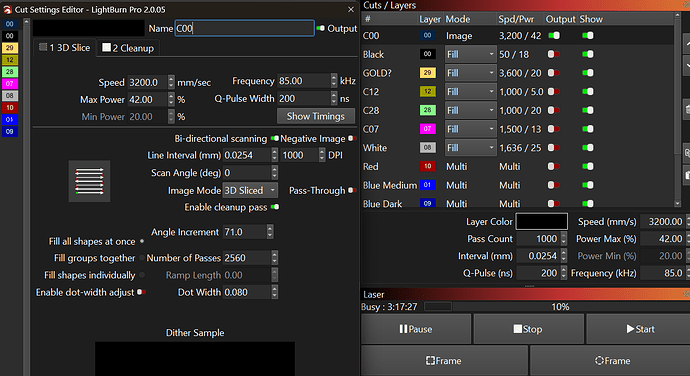This screenshot has width=690, height=376.
Task: Click the 00 layer badge of Black row
Action: pyautogui.click(x=427, y=54)
